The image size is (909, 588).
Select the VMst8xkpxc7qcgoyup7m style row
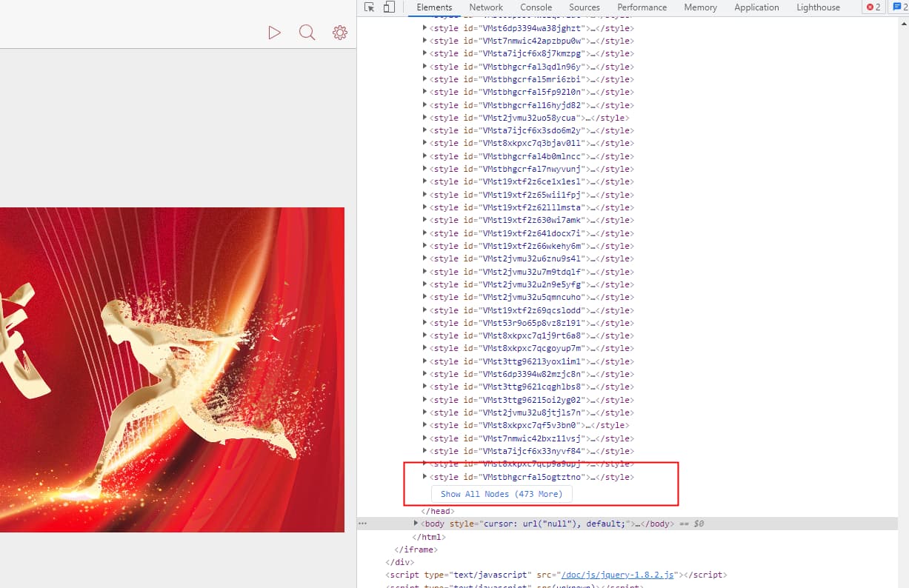[530, 348]
